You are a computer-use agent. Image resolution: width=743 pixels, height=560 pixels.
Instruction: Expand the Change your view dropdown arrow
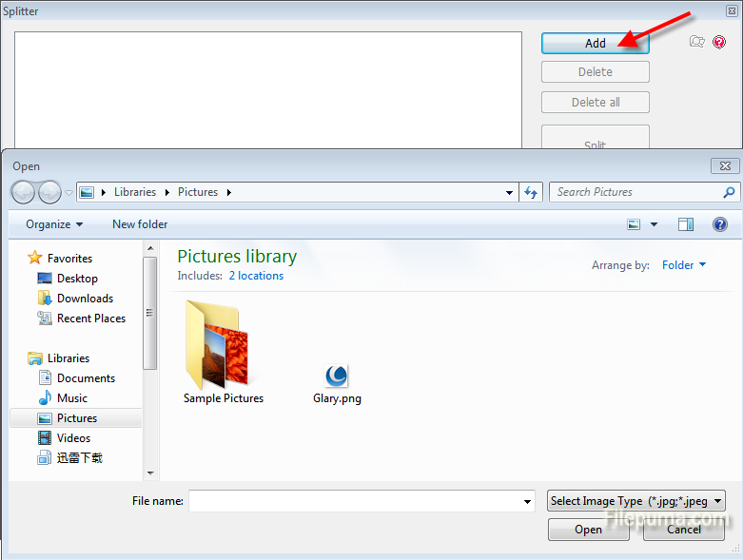654,224
